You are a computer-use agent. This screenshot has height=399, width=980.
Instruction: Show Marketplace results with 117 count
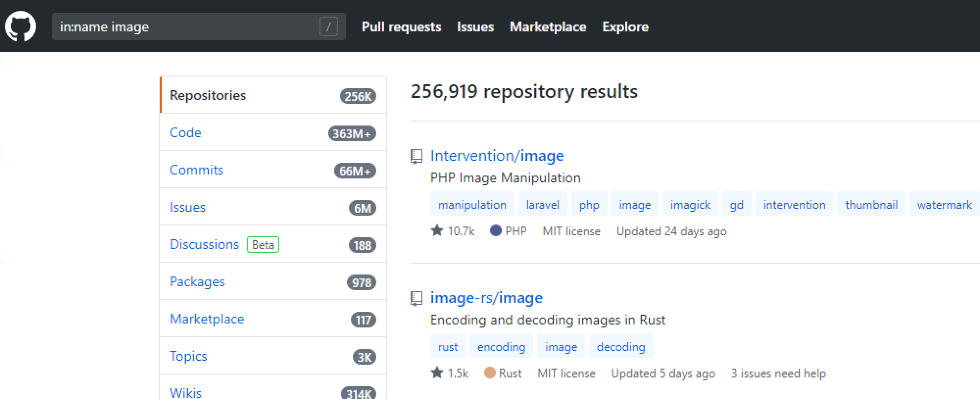[273, 319]
